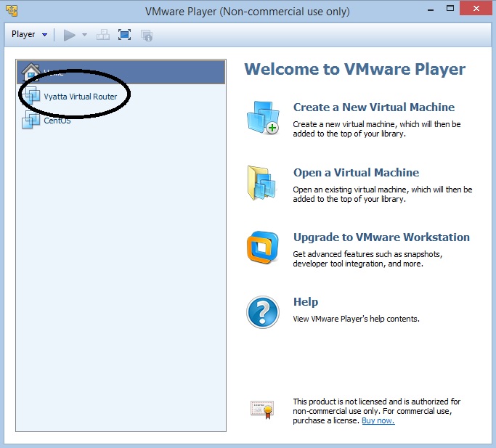This screenshot has width=496, height=448.
Task: Open the Help heading link
Action: coord(306,301)
